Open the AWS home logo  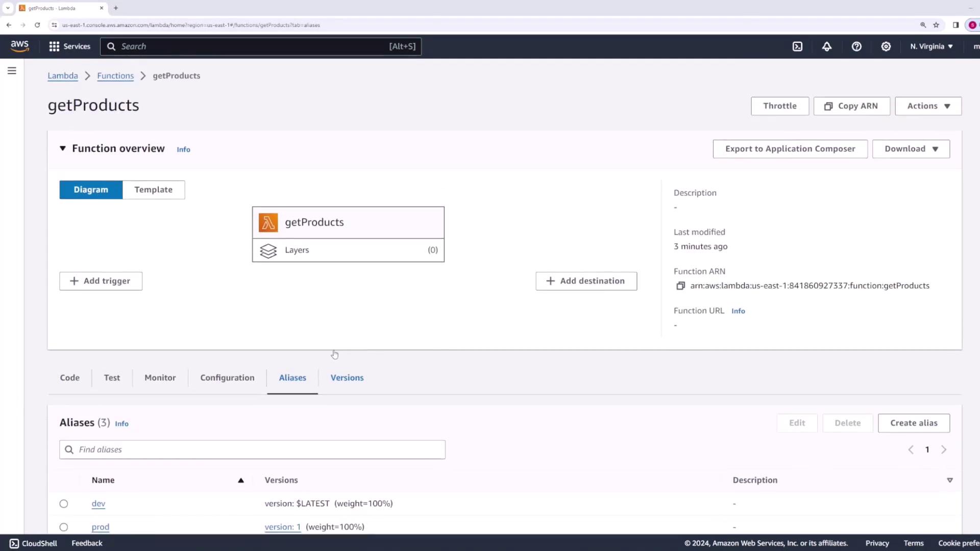coord(20,46)
